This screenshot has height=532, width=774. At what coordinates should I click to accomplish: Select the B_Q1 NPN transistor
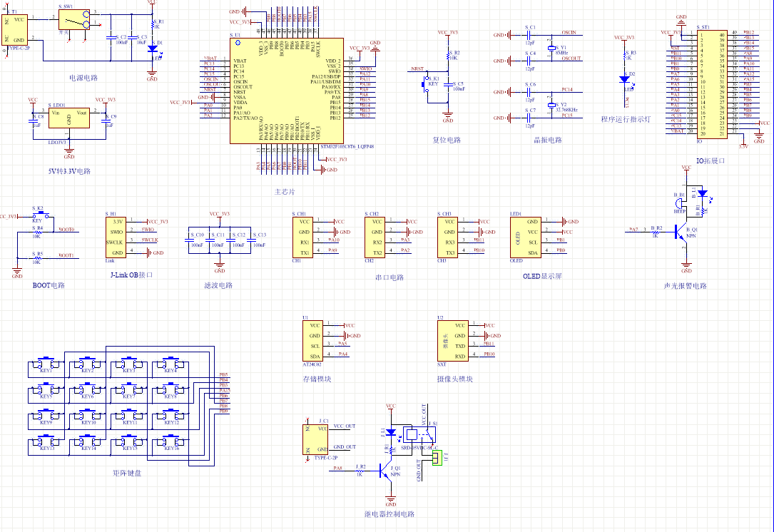(x=681, y=231)
